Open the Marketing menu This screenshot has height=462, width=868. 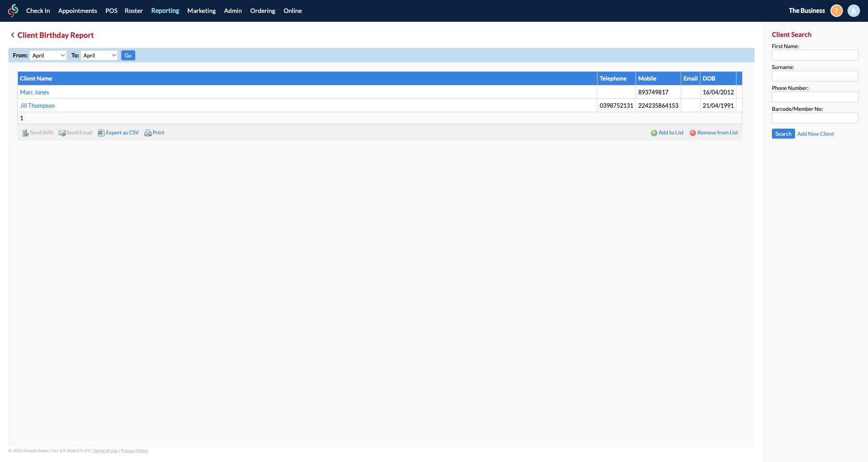pos(201,11)
